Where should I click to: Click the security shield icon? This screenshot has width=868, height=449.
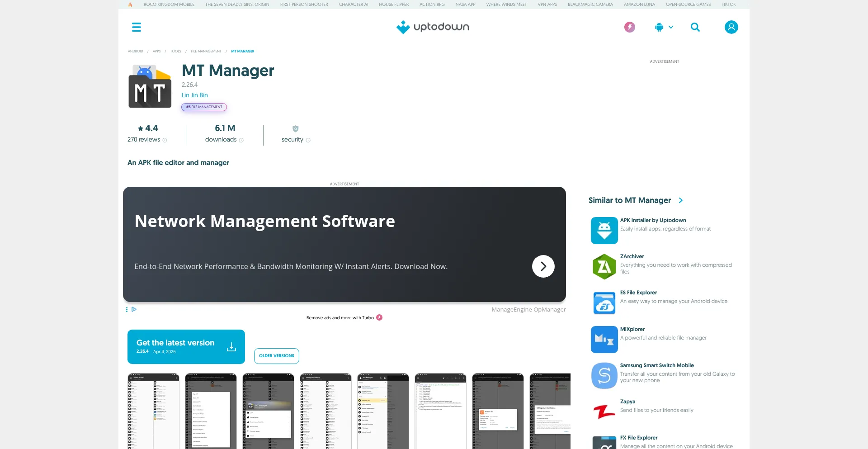[x=296, y=129]
